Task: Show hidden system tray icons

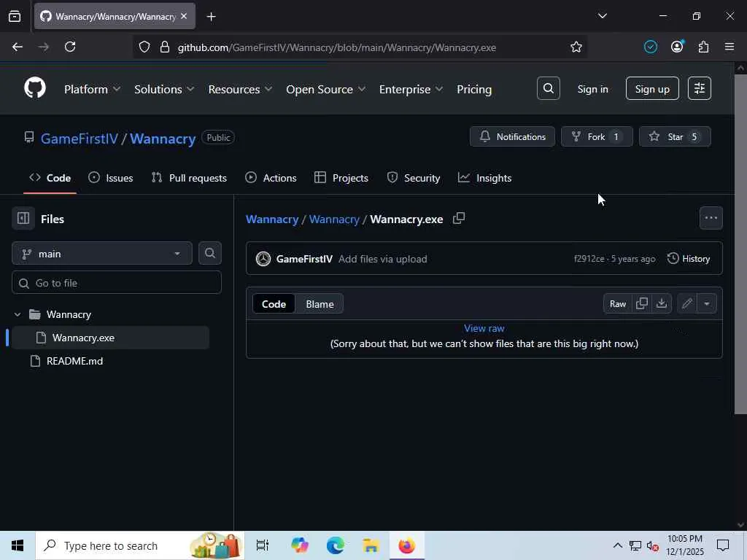Action: (x=617, y=545)
